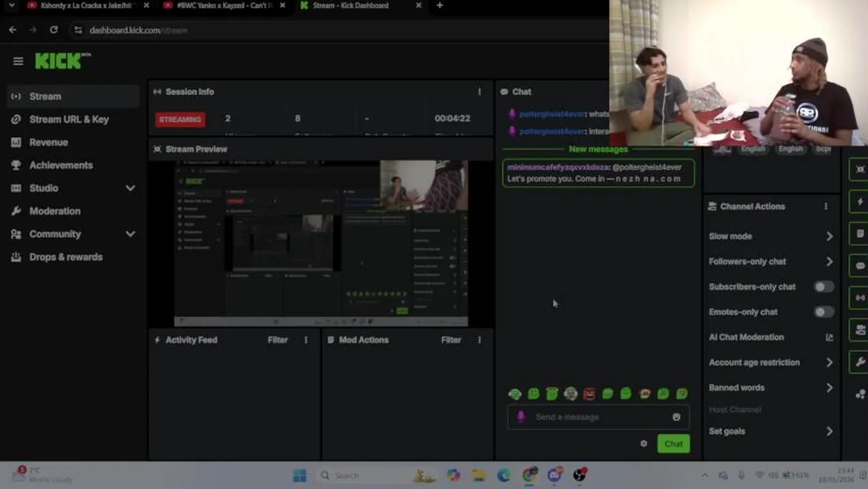Screen dimensions: 868x489
Task: Open Discord from the taskbar
Action: pyautogui.click(x=555, y=475)
